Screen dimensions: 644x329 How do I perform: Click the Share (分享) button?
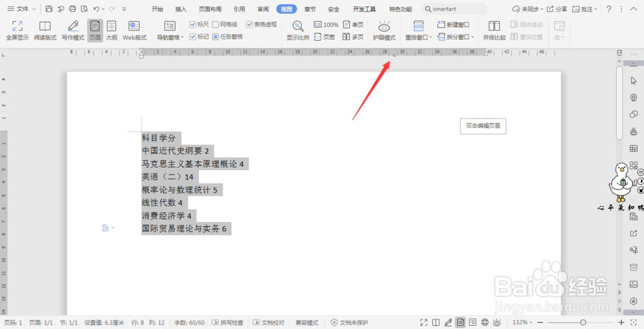pos(557,8)
